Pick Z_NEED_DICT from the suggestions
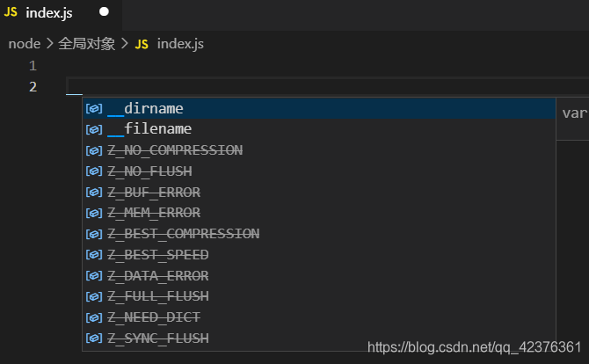This screenshot has height=364, width=589. (319, 317)
